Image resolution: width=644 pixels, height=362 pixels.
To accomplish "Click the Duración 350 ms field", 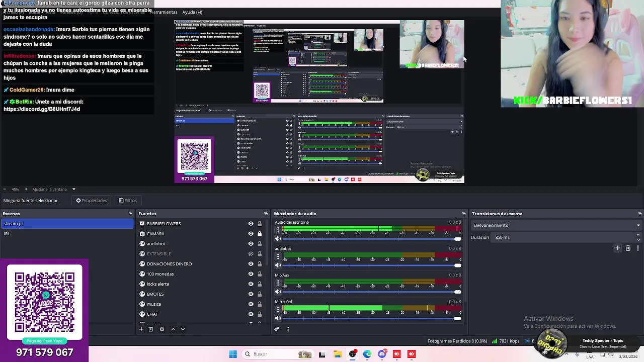I will click(x=562, y=237).
